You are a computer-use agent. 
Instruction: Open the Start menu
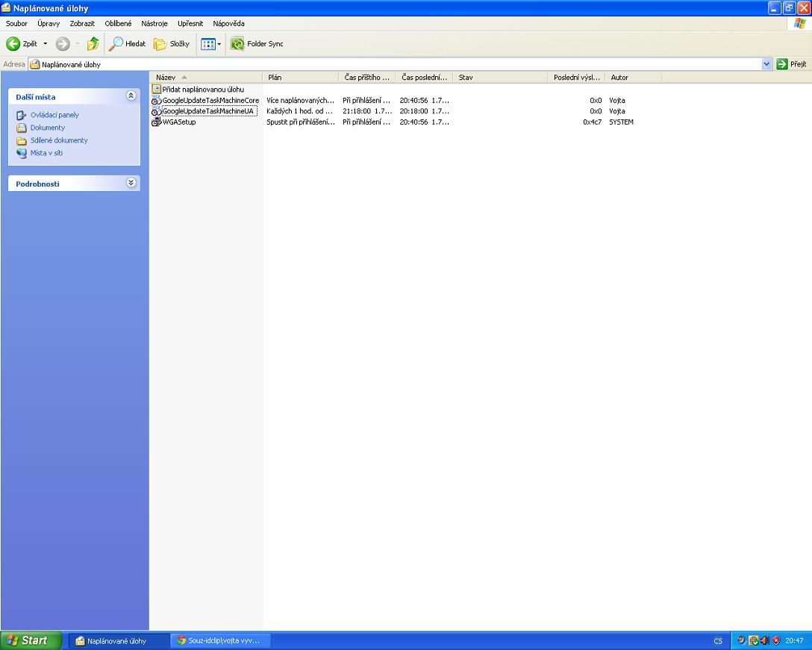click(x=31, y=641)
